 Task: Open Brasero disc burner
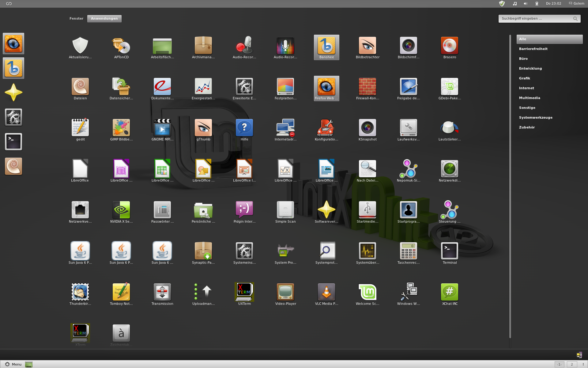[x=450, y=48]
